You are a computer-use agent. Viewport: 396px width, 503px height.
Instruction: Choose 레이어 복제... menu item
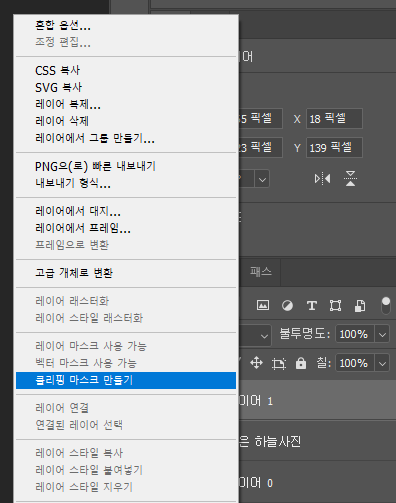[126, 104]
